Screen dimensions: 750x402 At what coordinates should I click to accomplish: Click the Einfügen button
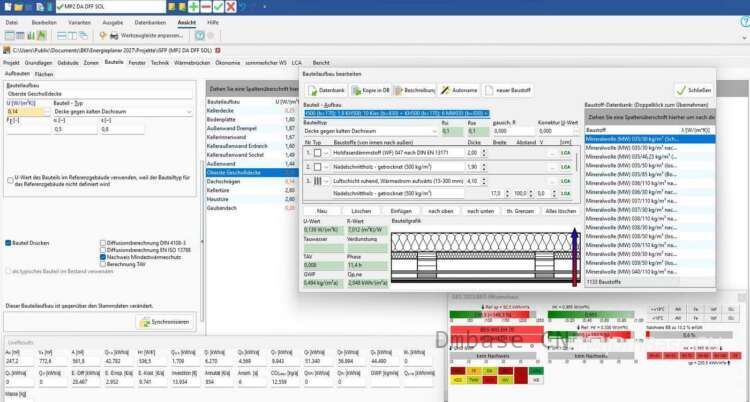(401, 211)
